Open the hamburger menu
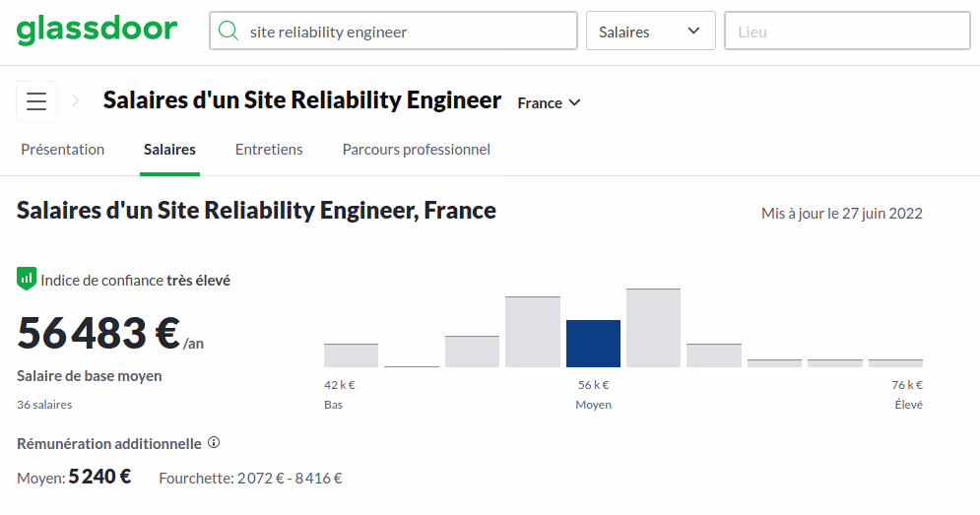 [36, 101]
